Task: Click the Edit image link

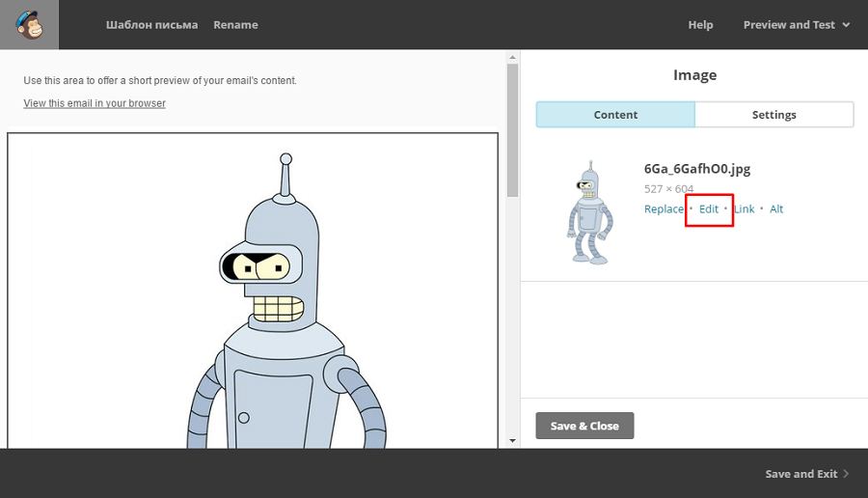Action: pyautogui.click(x=709, y=208)
